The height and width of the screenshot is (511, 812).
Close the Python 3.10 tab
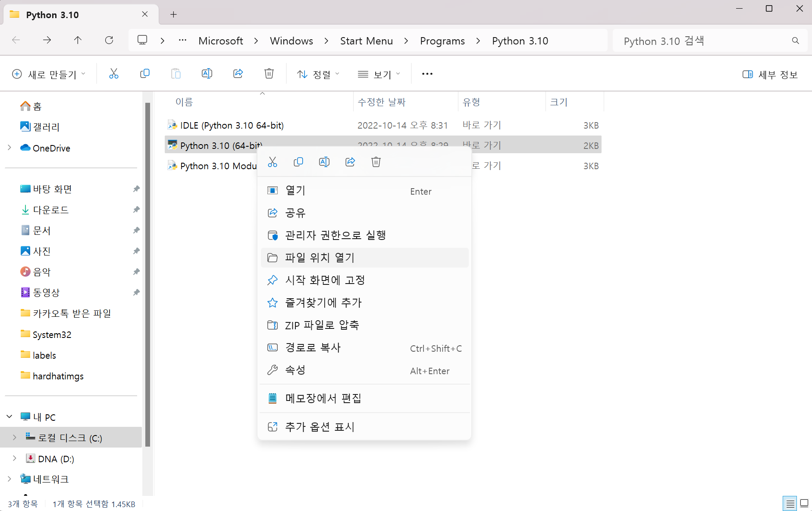pos(145,14)
